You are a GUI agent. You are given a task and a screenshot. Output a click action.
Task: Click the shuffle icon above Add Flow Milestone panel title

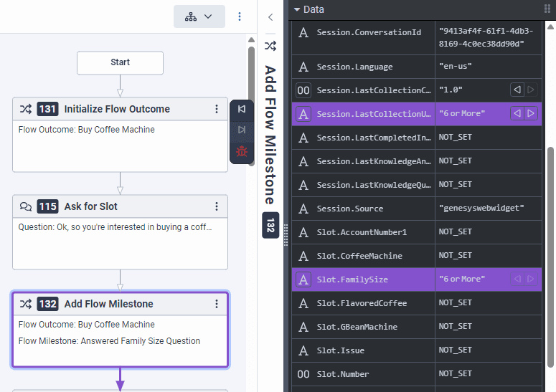tap(270, 46)
